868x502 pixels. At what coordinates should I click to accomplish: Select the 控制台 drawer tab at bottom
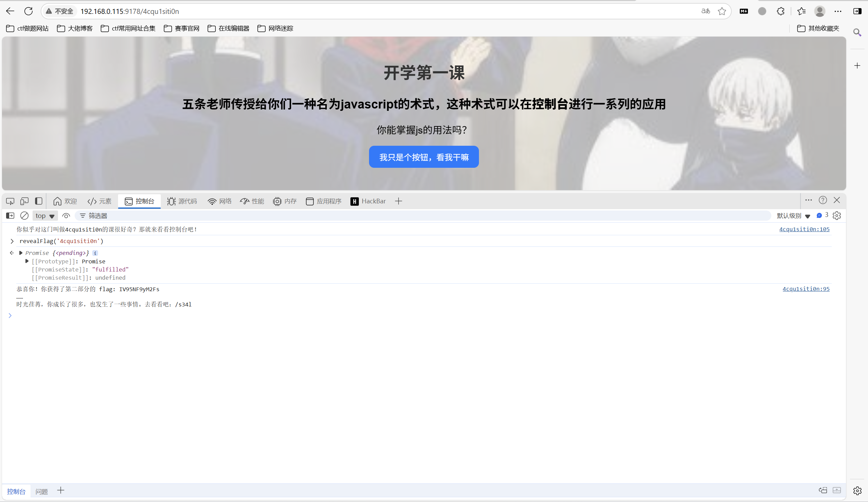click(x=16, y=491)
